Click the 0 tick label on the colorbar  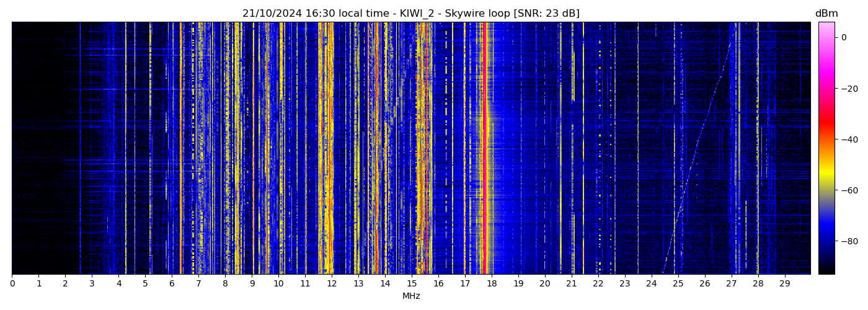point(844,37)
